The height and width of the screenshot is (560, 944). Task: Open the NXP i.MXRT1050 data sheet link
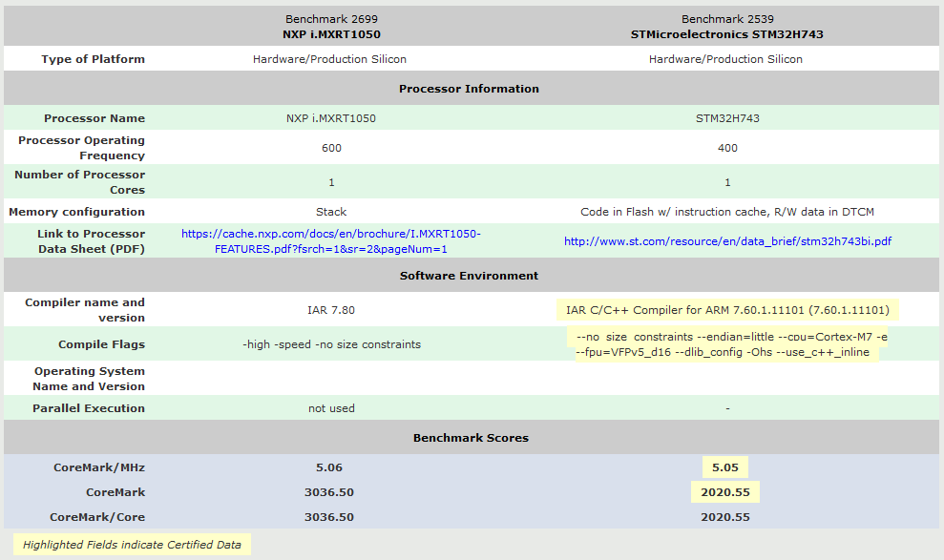click(331, 241)
